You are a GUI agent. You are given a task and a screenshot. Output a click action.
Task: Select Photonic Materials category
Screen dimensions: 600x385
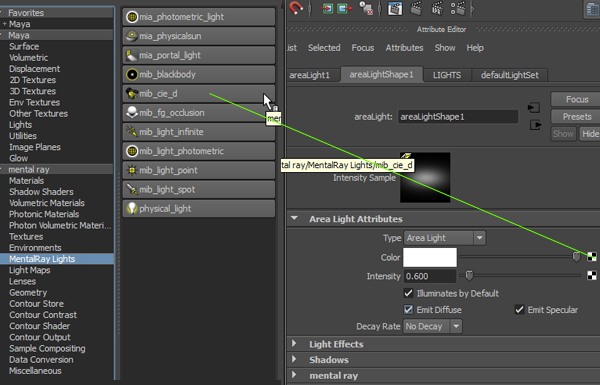click(44, 214)
